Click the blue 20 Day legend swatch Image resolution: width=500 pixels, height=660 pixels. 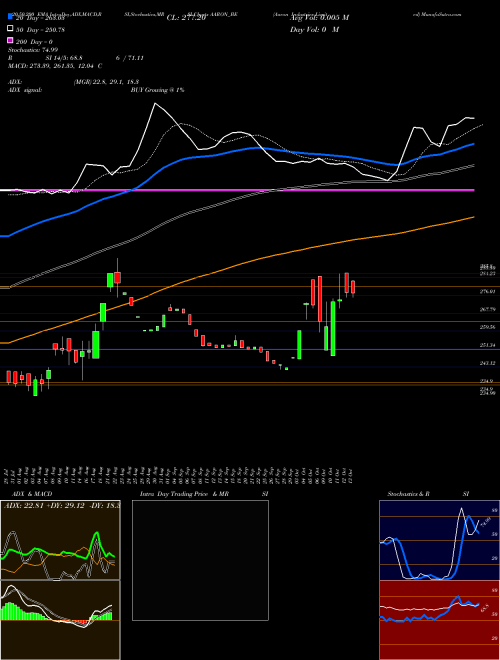click(x=10, y=17)
